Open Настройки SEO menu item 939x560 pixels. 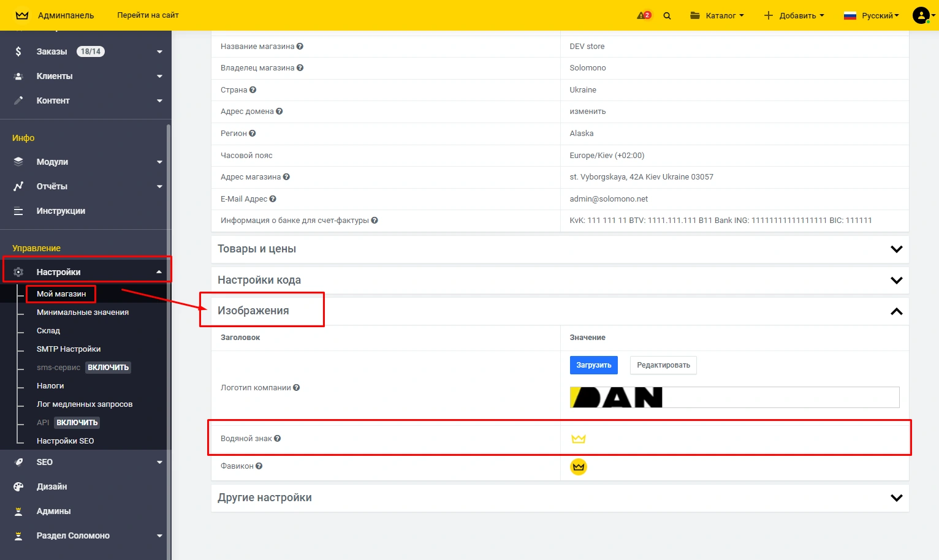point(65,441)
